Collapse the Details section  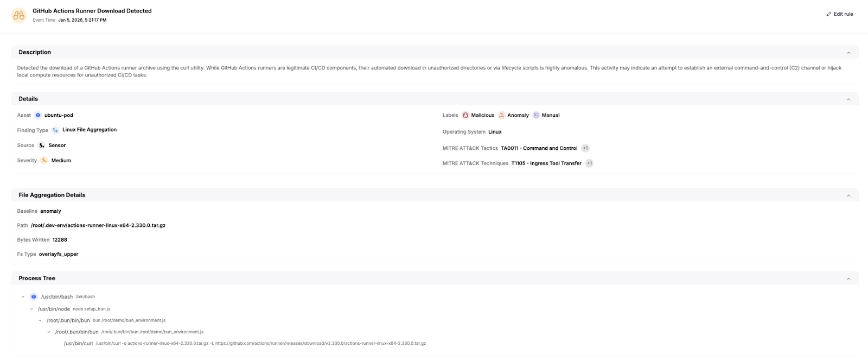click(x=848, y=99)
